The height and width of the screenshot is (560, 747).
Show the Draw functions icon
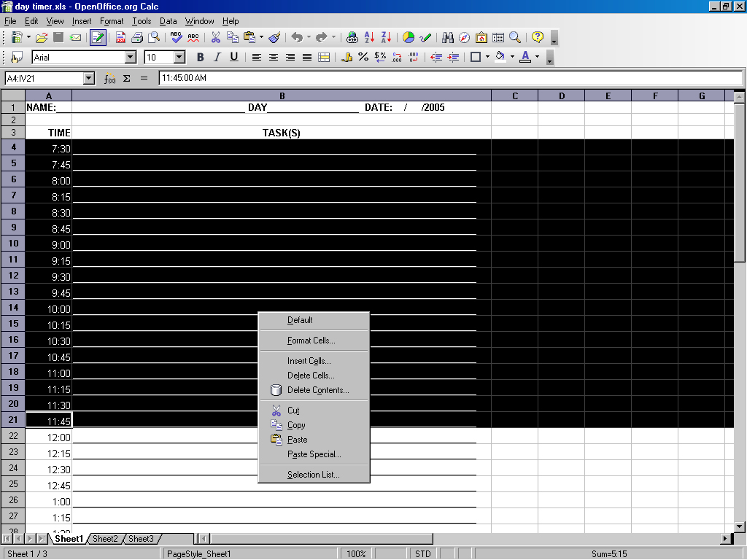(x=425, y=38)
